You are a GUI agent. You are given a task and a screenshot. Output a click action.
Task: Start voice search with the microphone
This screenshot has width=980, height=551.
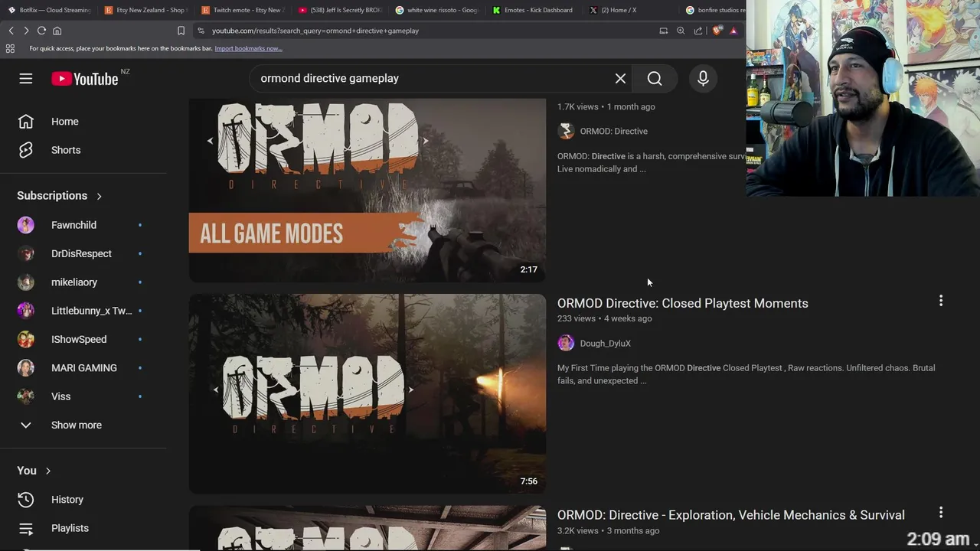click(703, 78)
